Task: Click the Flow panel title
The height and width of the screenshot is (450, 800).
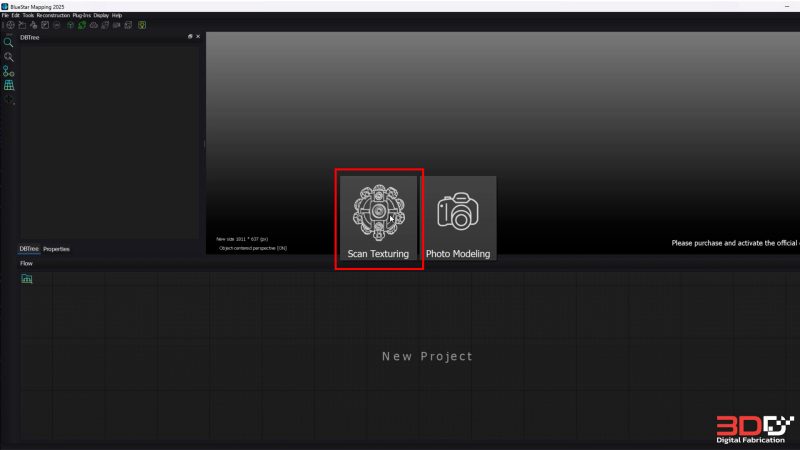Action: [x=26, y=263]
